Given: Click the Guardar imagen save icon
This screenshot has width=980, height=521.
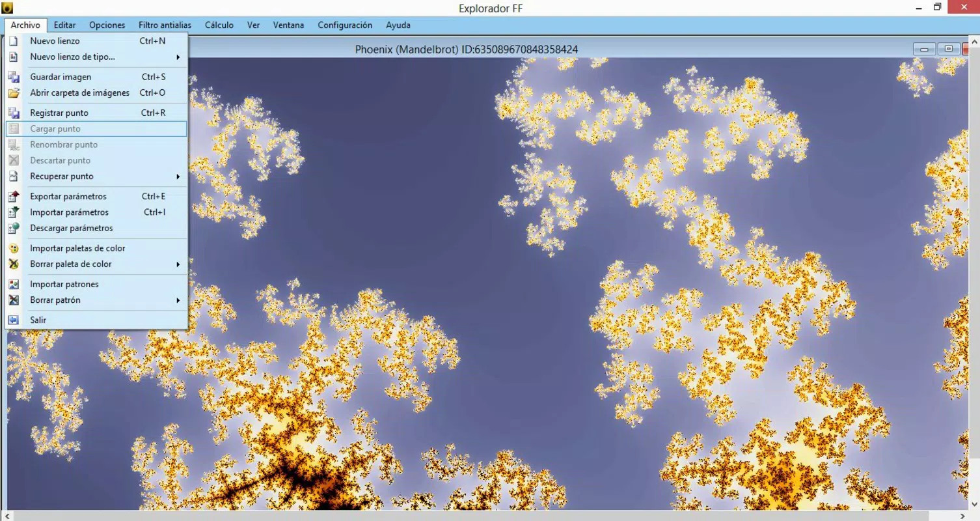Looking at the screenshot, I should [14, 77].
